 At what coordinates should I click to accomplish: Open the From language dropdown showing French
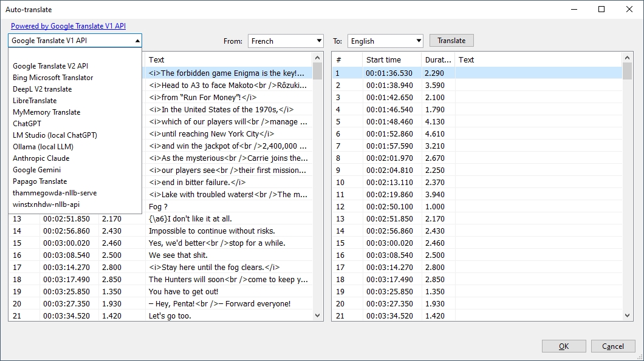(286, 41)
